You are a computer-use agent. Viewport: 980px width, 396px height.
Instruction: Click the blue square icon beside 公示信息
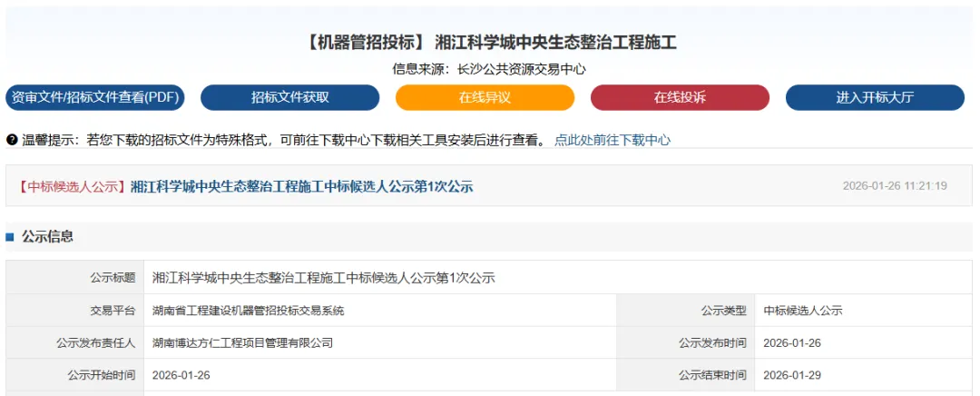point(10,237)
